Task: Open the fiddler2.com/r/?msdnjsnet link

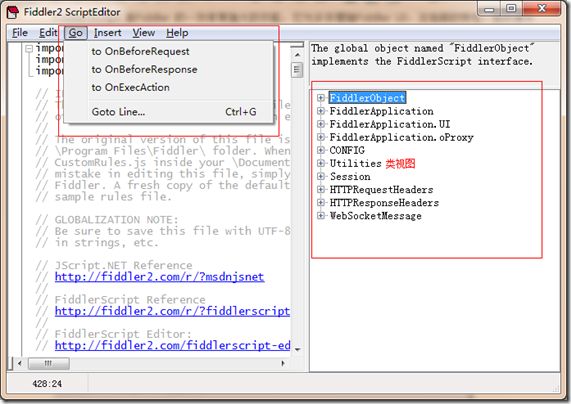Action: pyautogui.click(x=159, y=277)
